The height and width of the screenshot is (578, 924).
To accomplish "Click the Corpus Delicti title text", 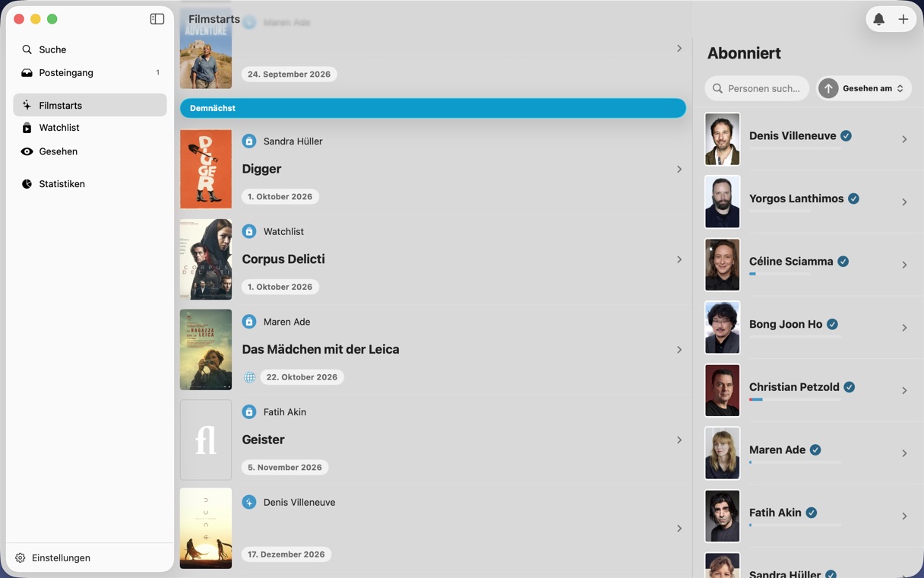I will tap(283, 259).
